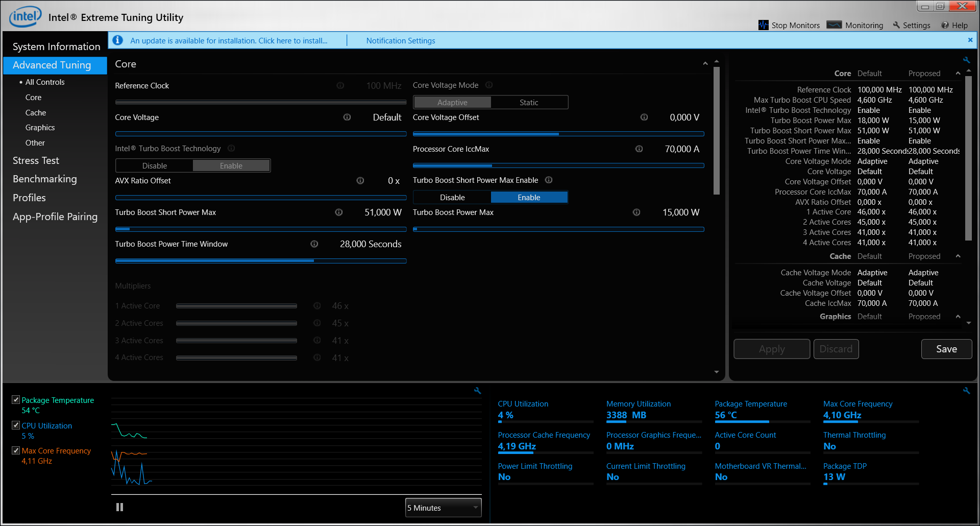Show Intel Turbo Boost Technology info icon
This screenshot has height=526, width=980.
pos(231,148)
